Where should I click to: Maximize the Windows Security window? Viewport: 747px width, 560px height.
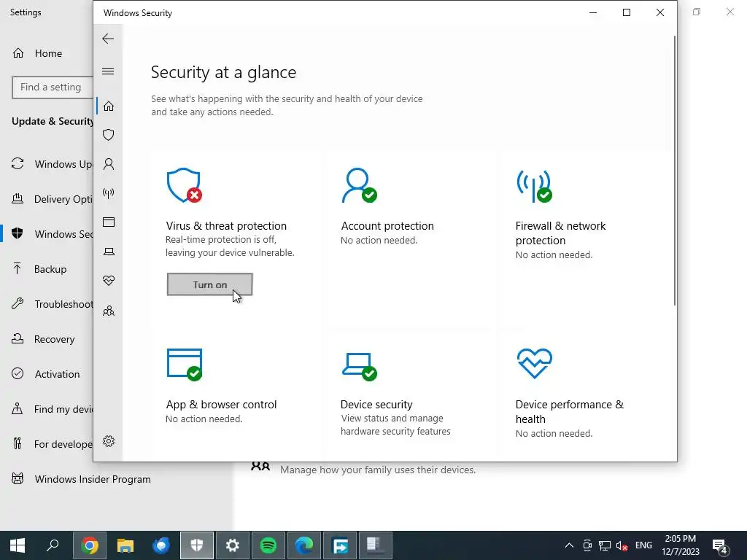pyautogui.click(x=627, y=13)
